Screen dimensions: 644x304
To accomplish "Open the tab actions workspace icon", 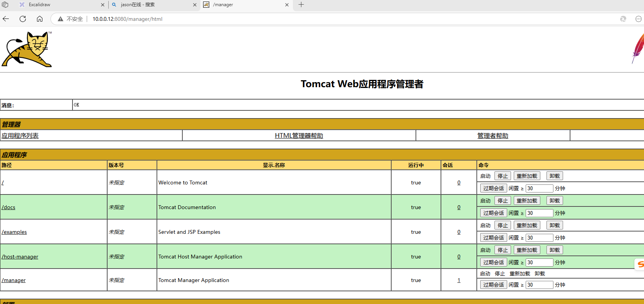I will pyautogui.click(x=5, y=5).
